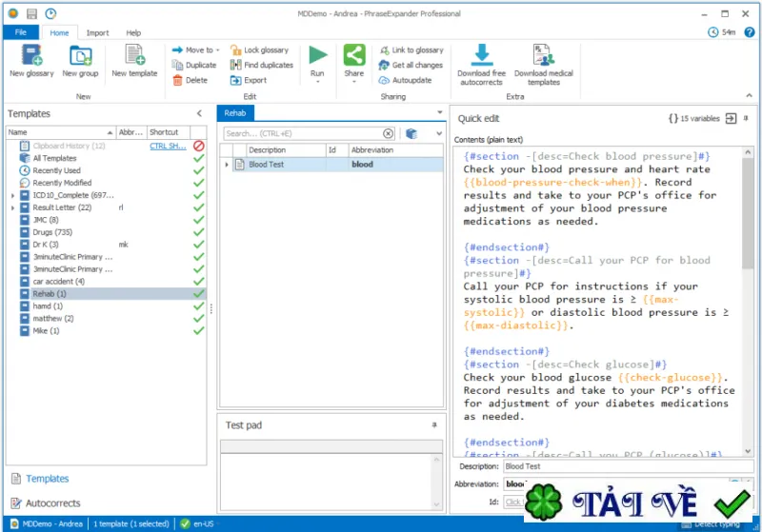Screen dimensions: 762x532
Task: Toggle the checkmark for Result Letter
Action: click(x=198, y=207)
